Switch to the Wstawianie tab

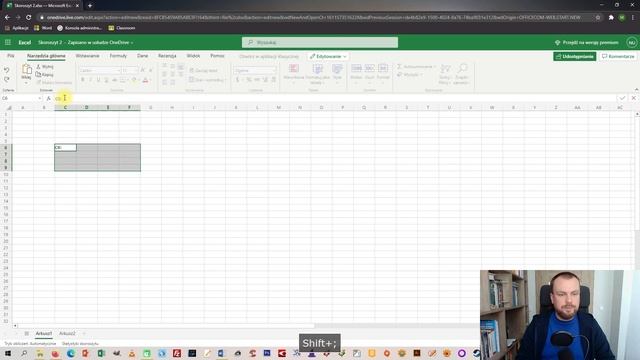(x=87, y=56)
